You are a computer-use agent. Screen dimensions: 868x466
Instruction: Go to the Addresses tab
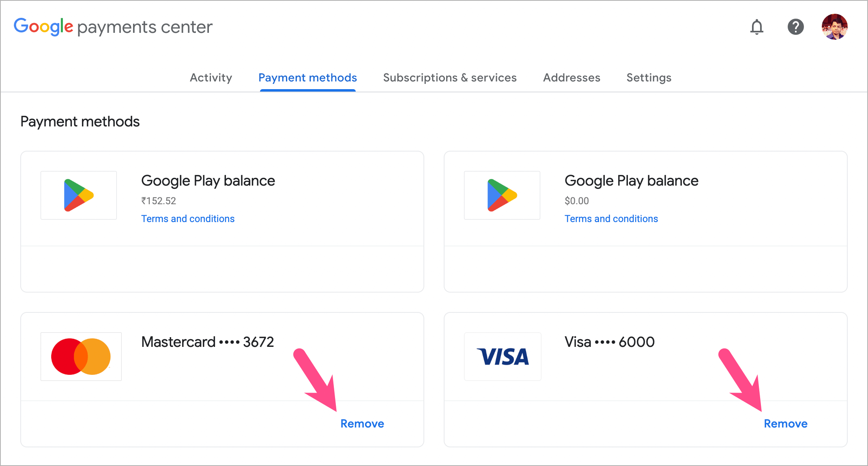click(x=572, y=77)
